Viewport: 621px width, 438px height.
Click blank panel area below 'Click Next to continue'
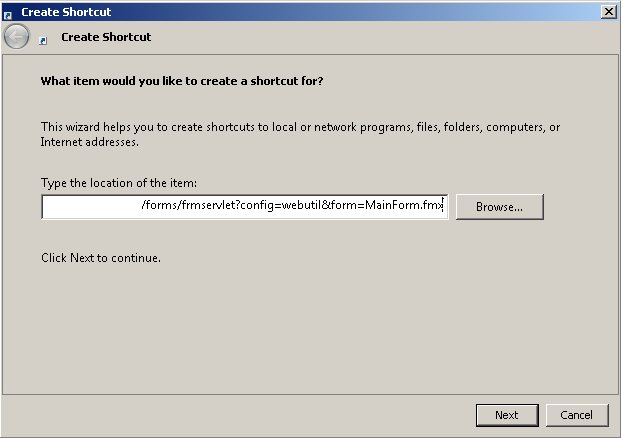300,330
